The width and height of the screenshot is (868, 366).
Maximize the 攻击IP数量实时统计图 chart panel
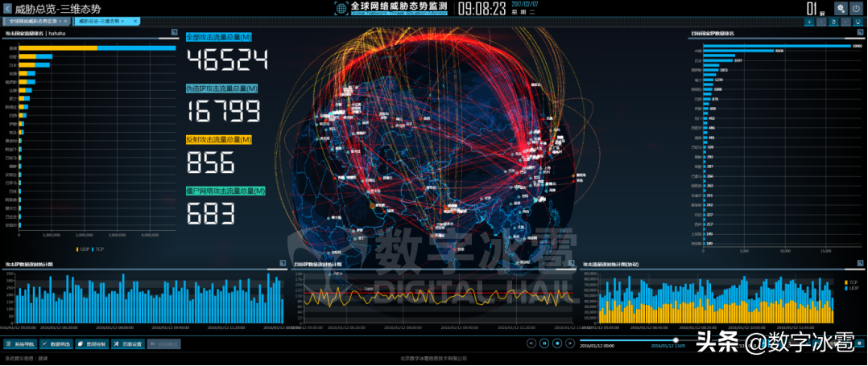click(283, 264)
